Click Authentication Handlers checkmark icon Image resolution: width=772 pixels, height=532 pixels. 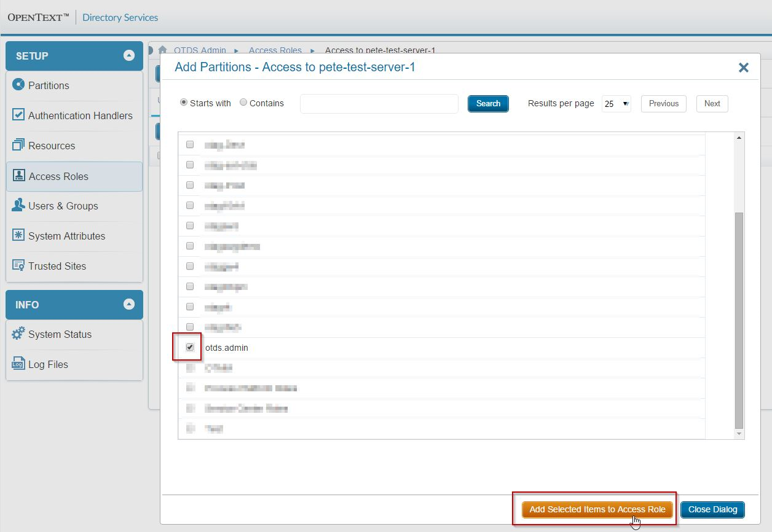(x=18, y=115)
